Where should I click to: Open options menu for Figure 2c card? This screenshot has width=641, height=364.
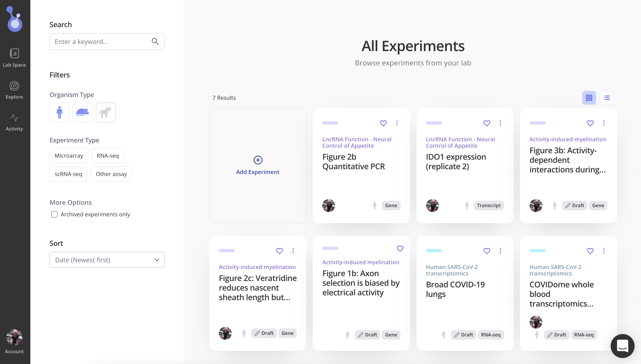coord(293,251)
